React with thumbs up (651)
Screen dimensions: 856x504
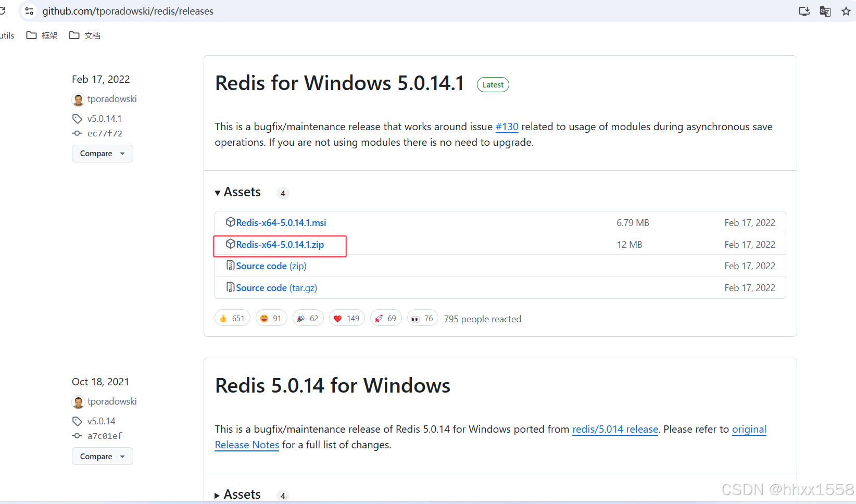click(232, 318)
